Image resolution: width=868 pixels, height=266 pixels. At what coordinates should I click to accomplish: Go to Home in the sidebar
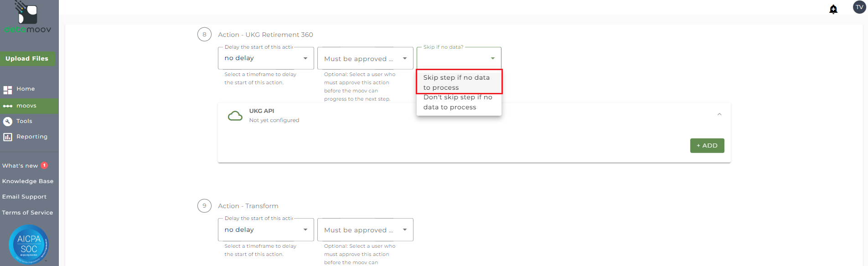point(26,89)
